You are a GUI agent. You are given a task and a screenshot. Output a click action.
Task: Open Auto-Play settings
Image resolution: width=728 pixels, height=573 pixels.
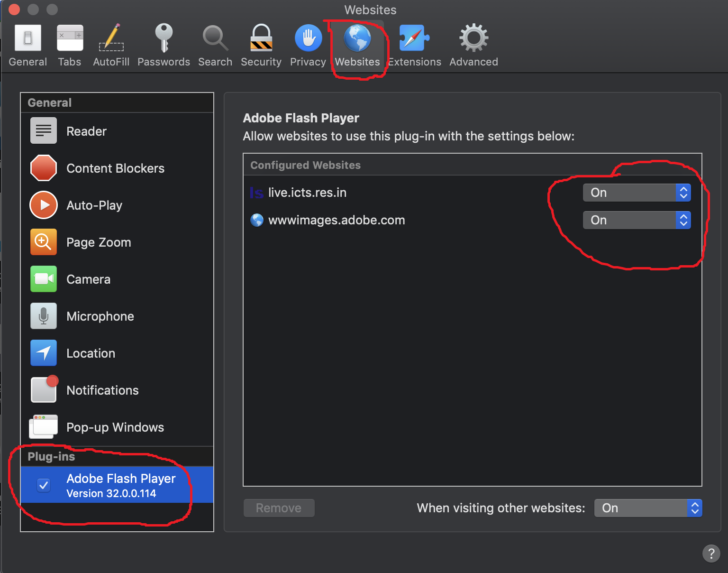click(43, 205)
